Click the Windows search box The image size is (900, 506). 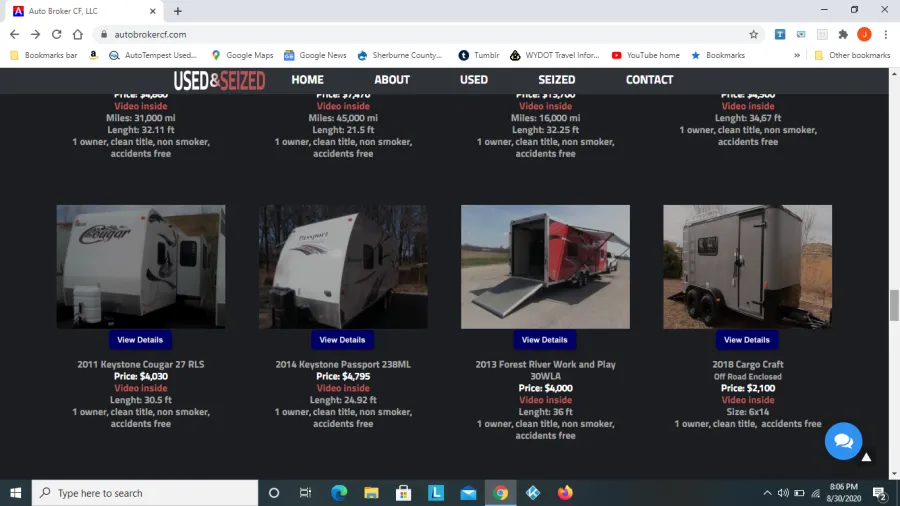pyautogui.click(x=145, y=493)
